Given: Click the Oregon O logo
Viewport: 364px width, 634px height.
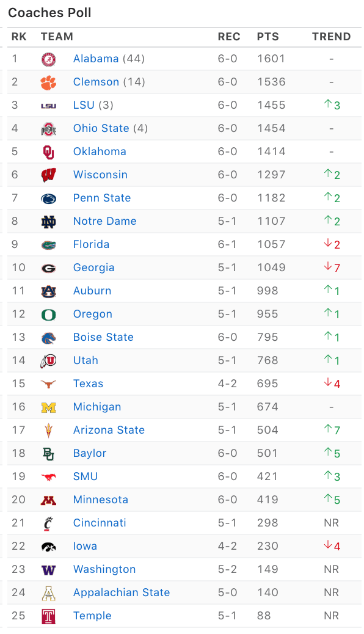Looking at the screenshot, I should tap(48, 315).
